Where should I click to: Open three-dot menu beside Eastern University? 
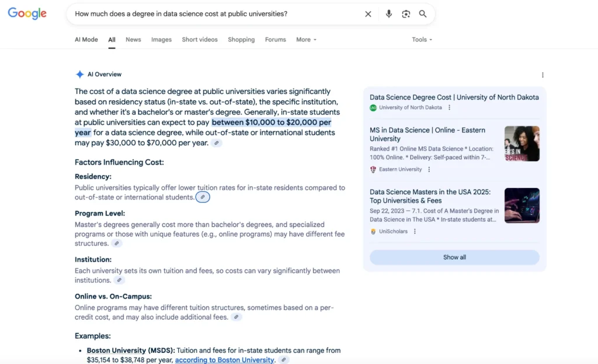tap(429, 169)
